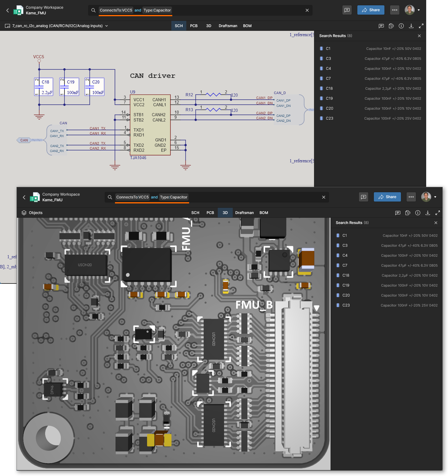
Task: Click search magnifier icon in SCH window
Action: [x=93, y=10]
